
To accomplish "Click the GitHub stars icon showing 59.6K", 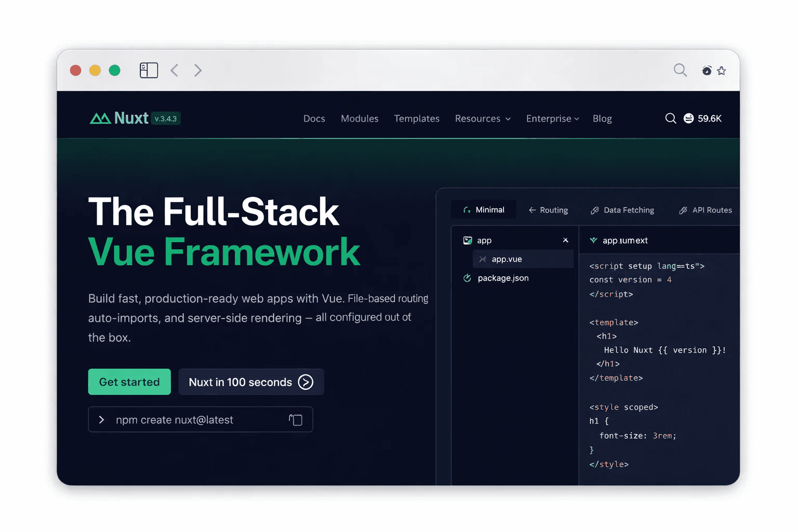I will pyautogui.click(x=688, y=118).
